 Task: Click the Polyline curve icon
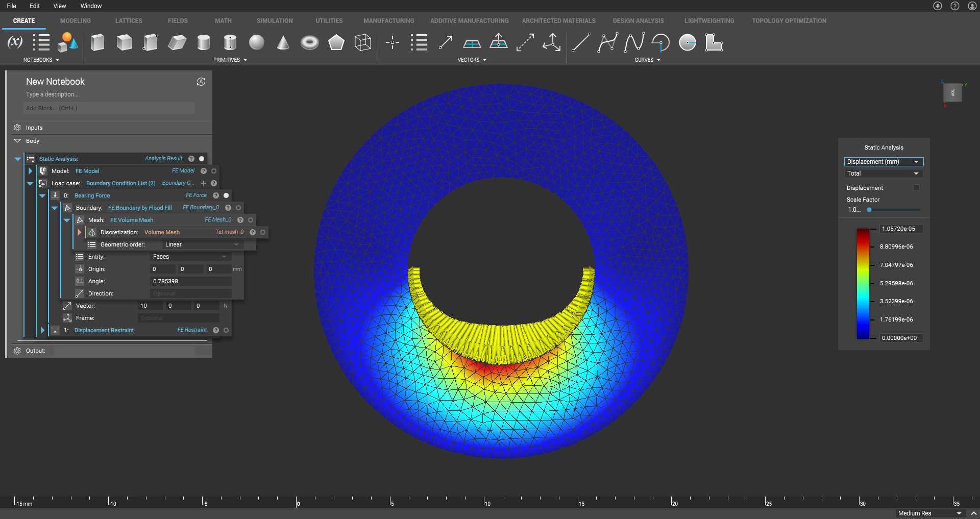click(x=608, y=43)
